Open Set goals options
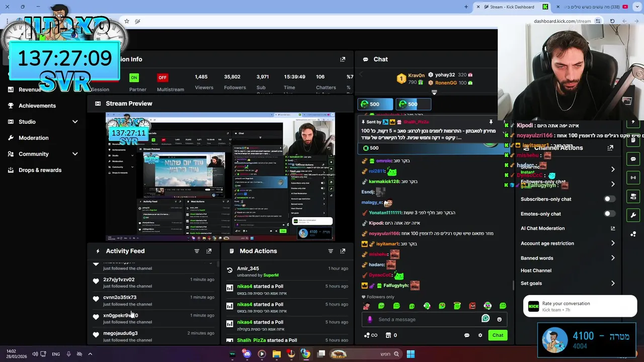Screen dimensions: 644x362 pos(568,283)
